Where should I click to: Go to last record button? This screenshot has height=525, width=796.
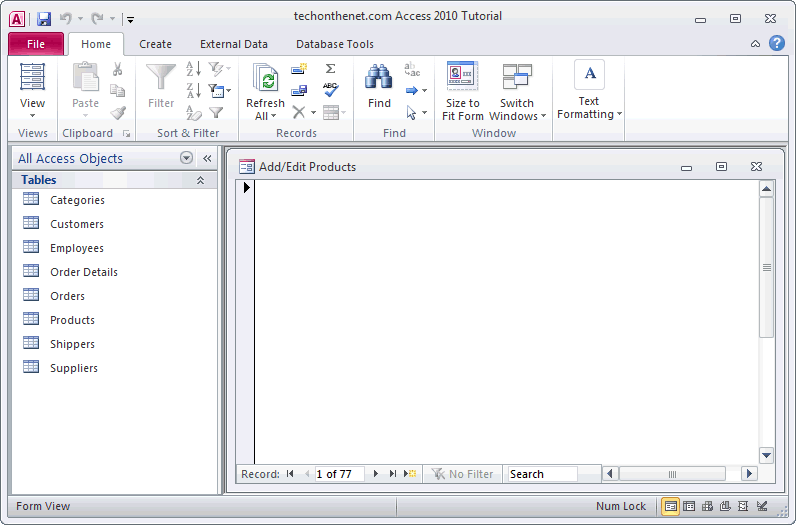point(392,474)
